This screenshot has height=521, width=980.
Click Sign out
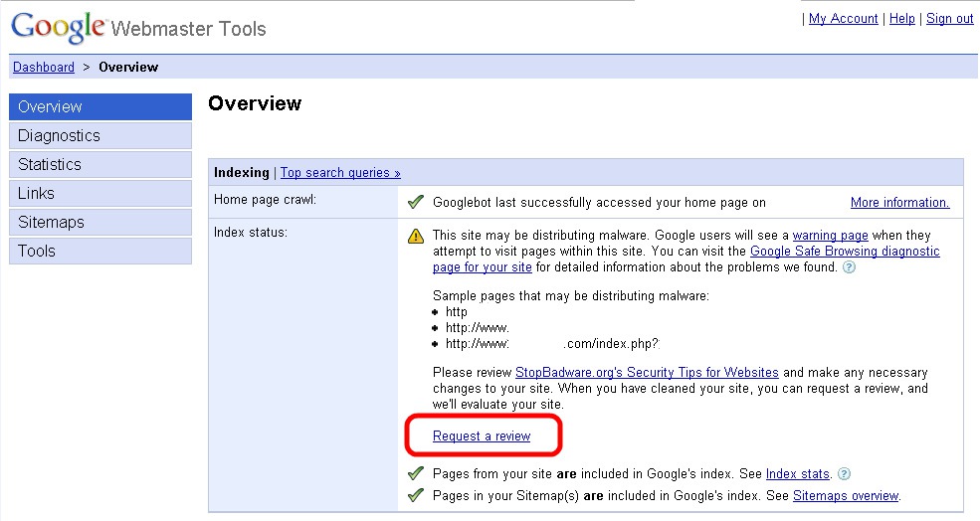click(949, 19)
